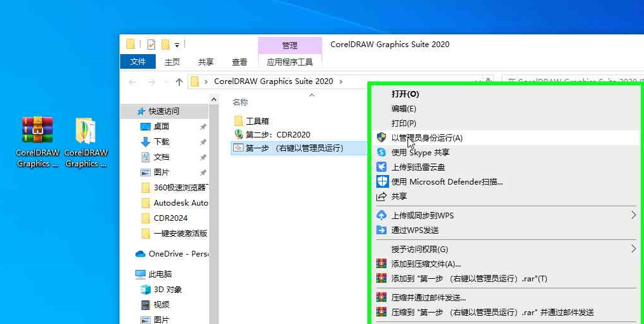The image size is (644, 324).
Task: Go back with the Back arrow
Action: click(132, 82)
